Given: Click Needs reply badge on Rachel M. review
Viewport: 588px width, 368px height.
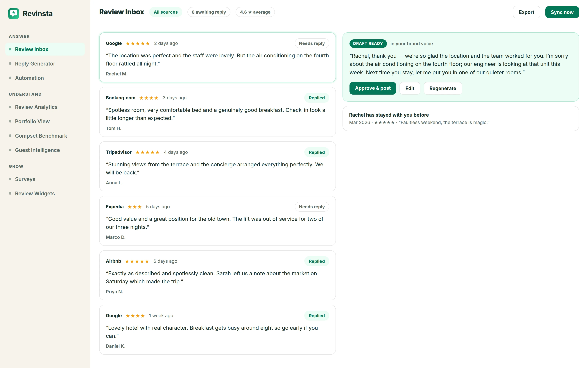Looking at the screenshot, I should click(x=312, y=43).
